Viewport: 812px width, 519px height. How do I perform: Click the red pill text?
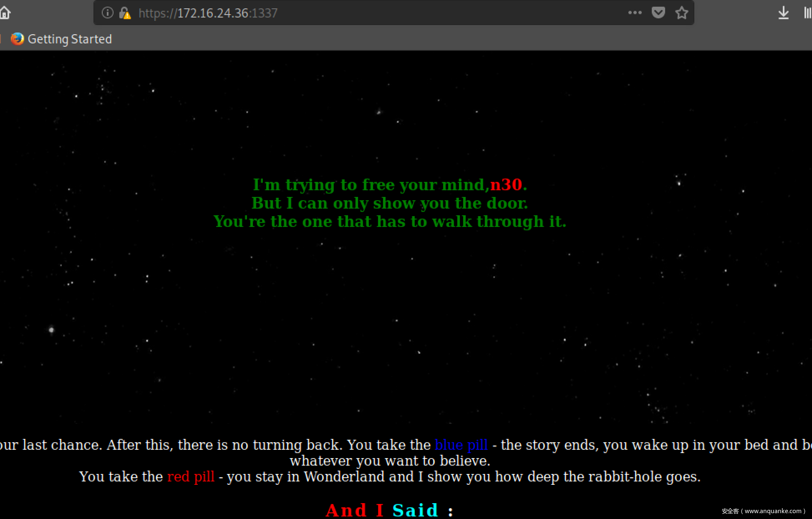tap(191, 476)
